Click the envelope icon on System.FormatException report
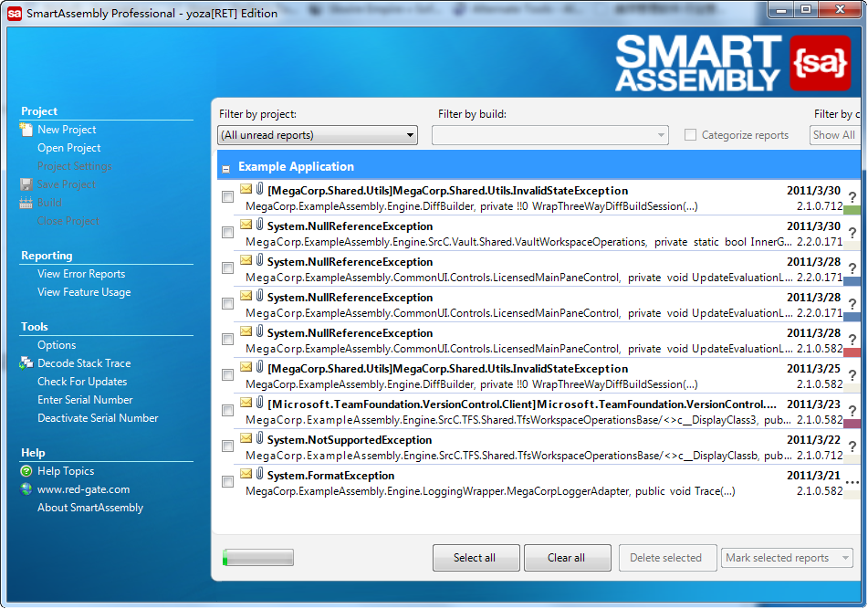This screenshot has width=868, height=609. tap(246, 475)
